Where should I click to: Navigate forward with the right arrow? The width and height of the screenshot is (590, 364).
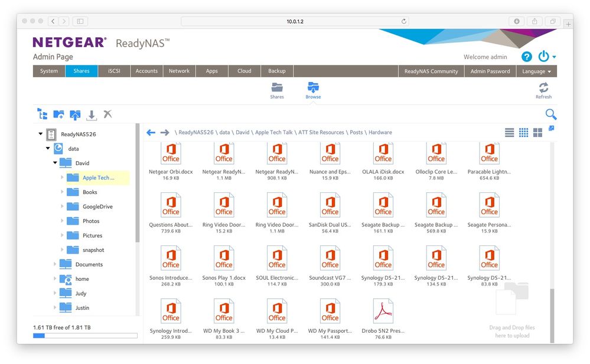(165, 132)
